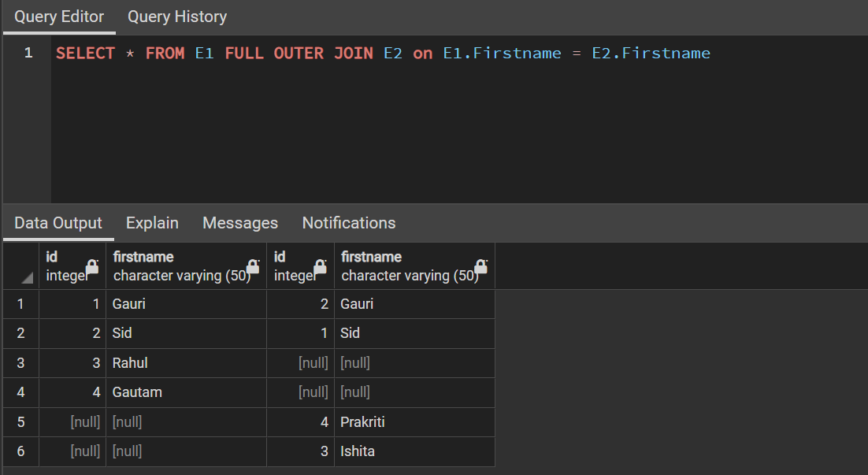868x475 pixels.
Task: Click row number 3 to select that row
Action: click(20, 362)
